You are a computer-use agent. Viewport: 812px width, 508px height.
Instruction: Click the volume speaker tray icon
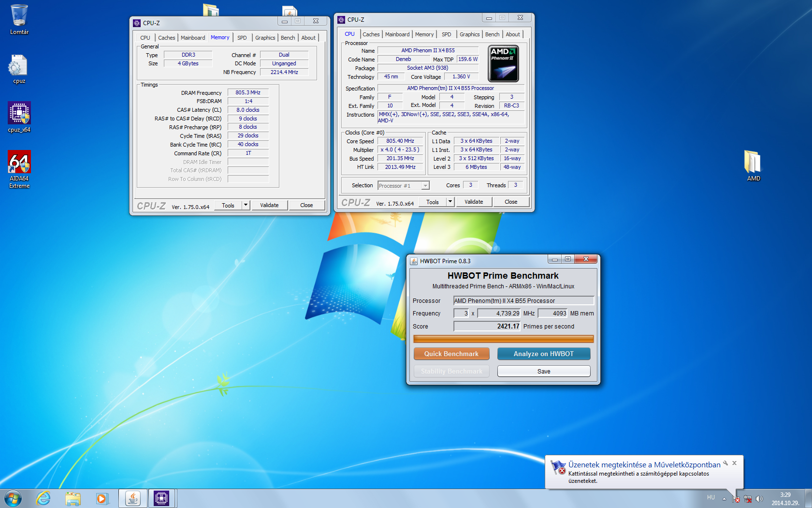tap(759, 499)
